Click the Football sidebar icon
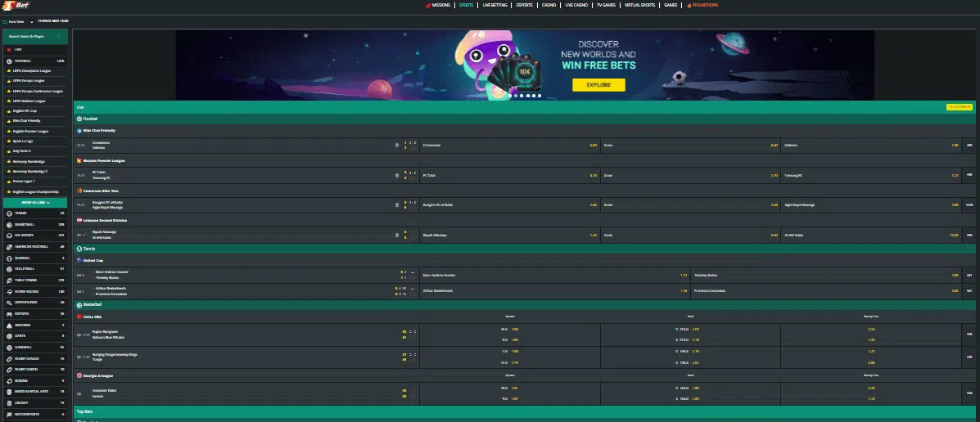This screenshot has width=980, height=422. (x=9, y=61)
